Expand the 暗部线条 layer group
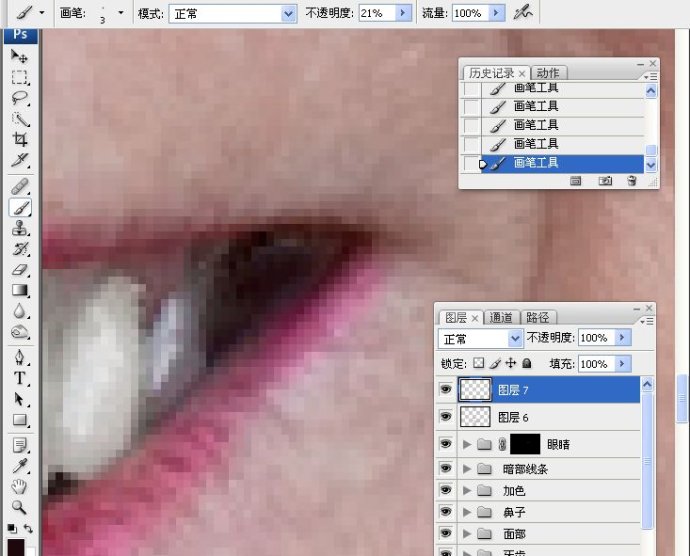 [x=467, y=469]
